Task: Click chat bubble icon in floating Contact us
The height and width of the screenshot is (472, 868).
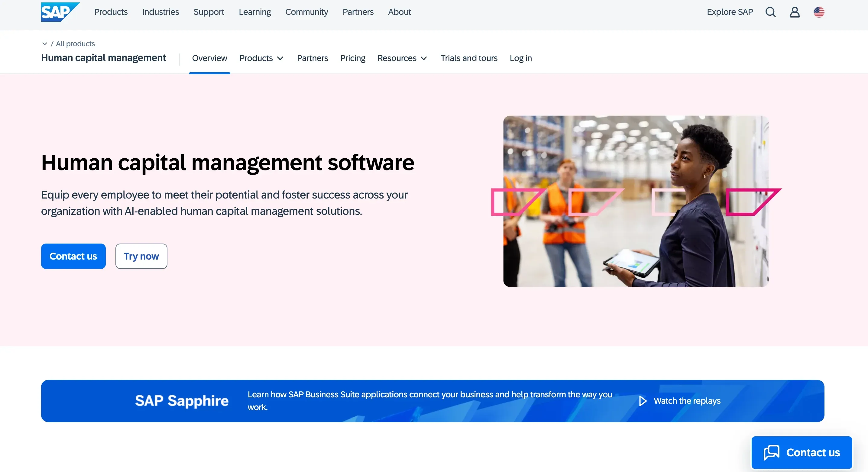Action: [771, 452]
